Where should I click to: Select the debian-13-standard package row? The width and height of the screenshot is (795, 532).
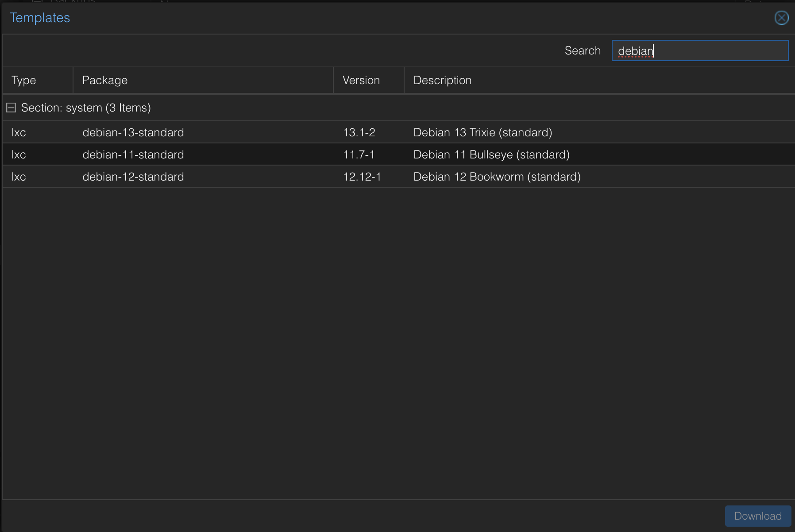133,132
